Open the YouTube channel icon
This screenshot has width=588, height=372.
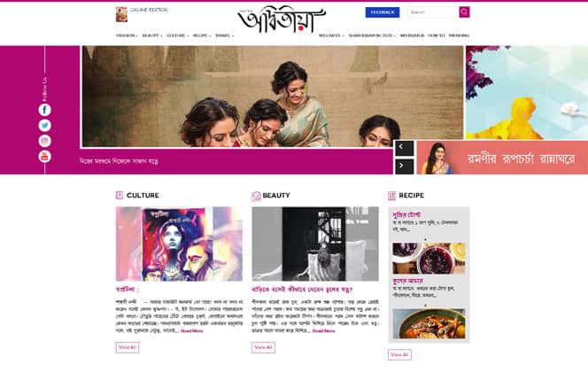[44, 156]
